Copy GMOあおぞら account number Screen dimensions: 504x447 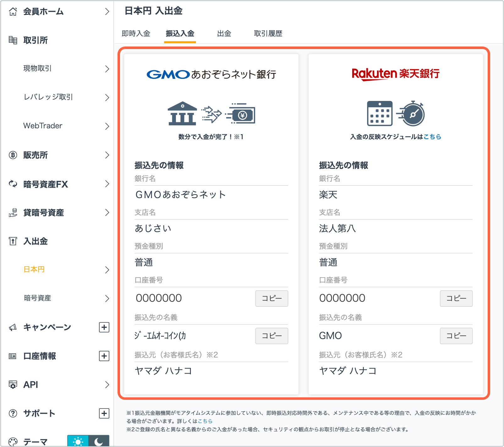click(x=272, y=298)
